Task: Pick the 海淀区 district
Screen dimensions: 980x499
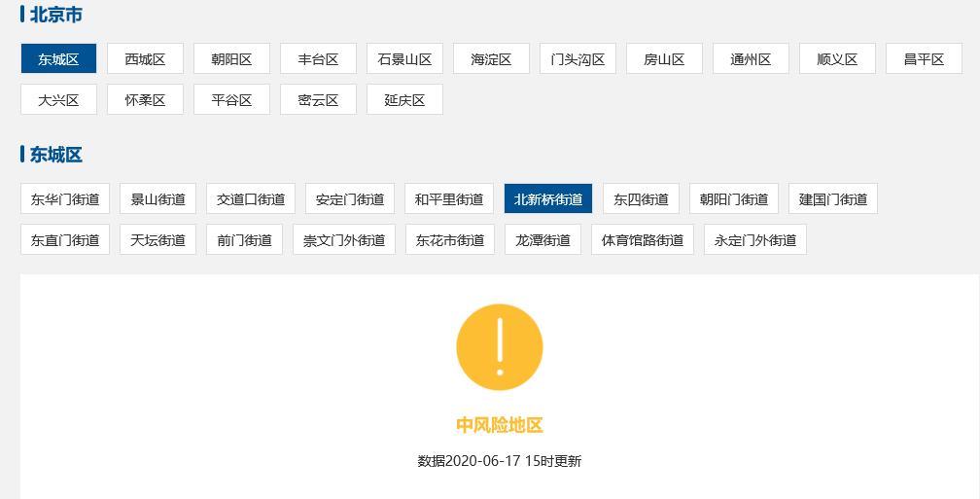Action: 491,58
